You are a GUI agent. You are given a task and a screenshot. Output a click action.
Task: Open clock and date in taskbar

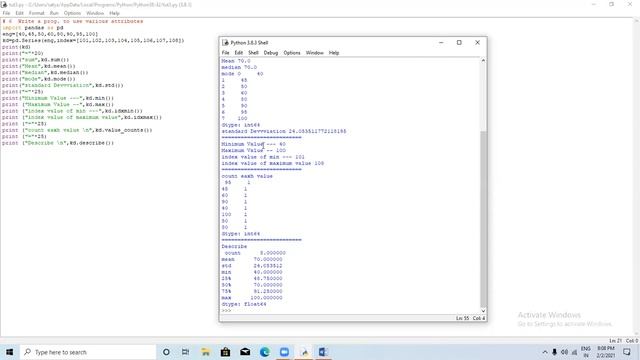coord(606,352)
